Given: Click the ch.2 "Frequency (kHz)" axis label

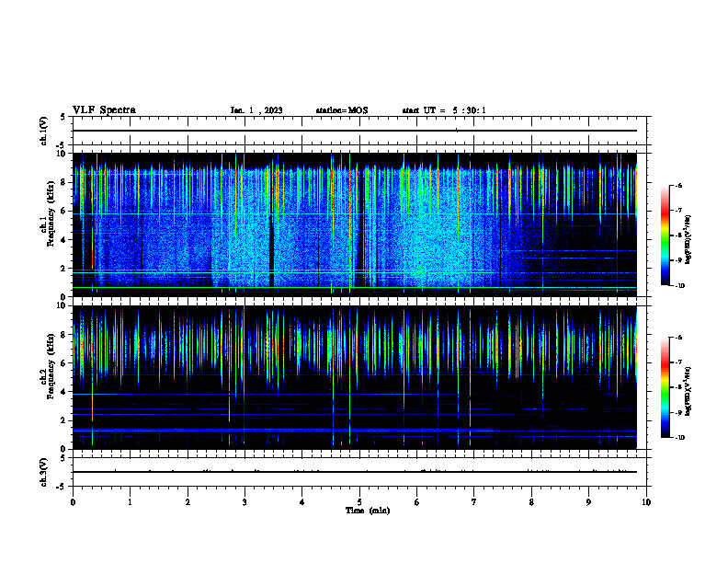Looking at the screenshot, I should point(51,366).
